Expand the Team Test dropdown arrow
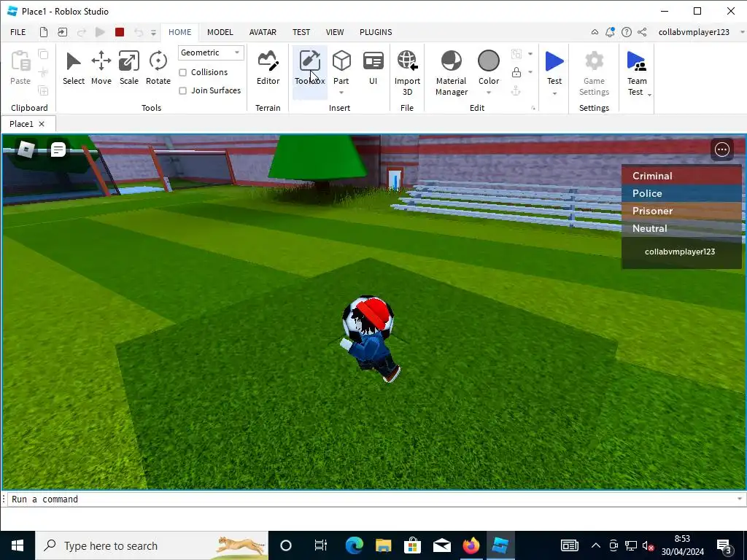This screenshot has height=560, width=747. pyautogui.click(x=649, y=94)
